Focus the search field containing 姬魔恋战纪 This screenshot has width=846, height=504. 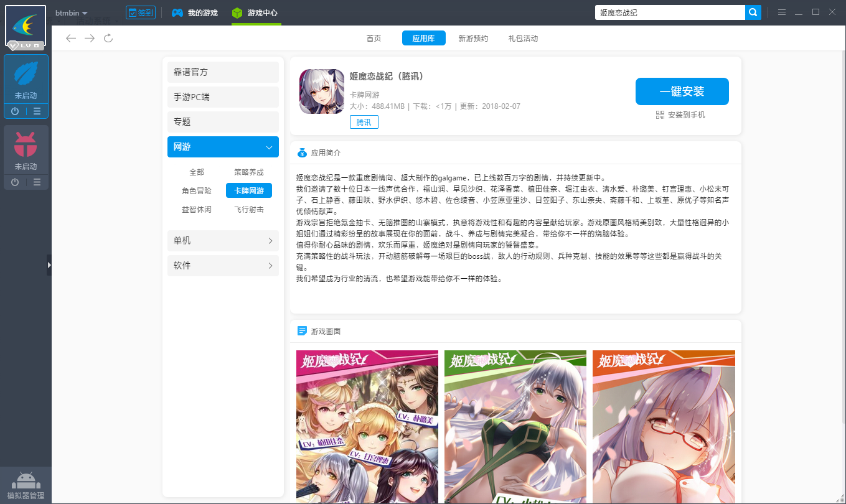click(x=670, y=12)
